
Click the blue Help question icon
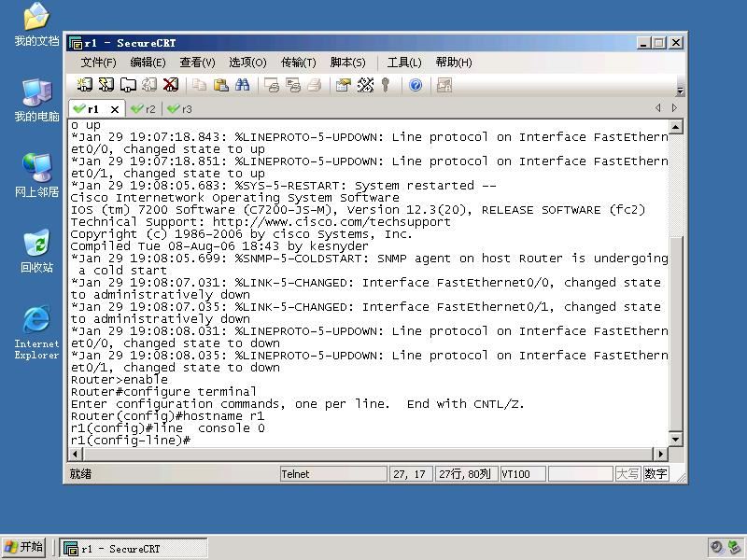pyautogui.click(x=416, y=85)
